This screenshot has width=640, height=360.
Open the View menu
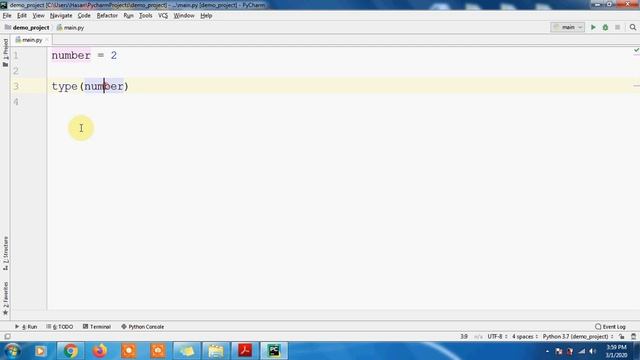38,16
